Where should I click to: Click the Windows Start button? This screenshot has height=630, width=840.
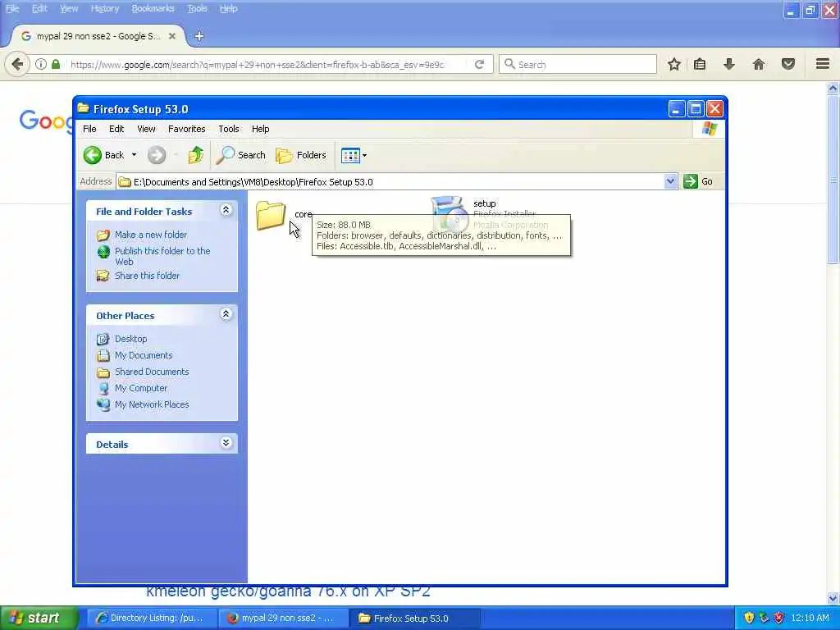pyautogui.click(x=39, y=618)
